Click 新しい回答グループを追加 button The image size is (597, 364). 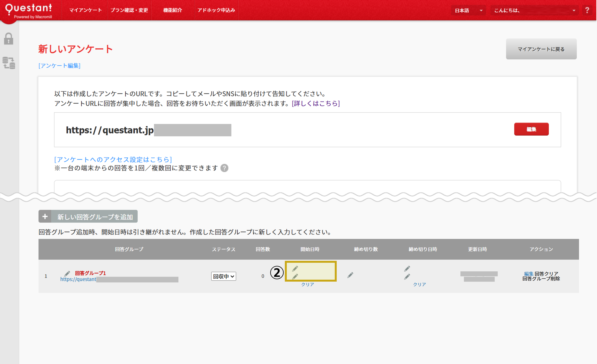tap(88, 216)
